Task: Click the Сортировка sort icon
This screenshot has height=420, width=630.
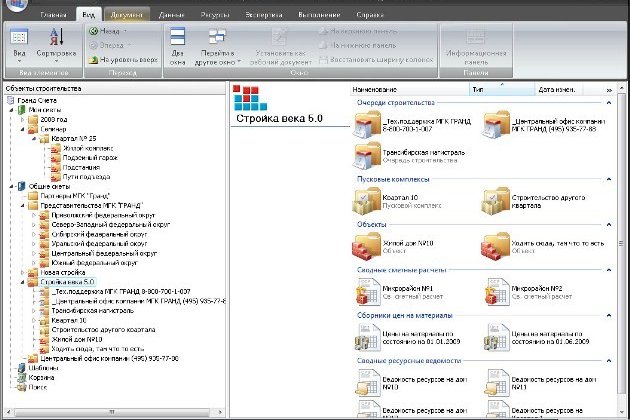Action: pyautogui.click(x=54, y=38)
